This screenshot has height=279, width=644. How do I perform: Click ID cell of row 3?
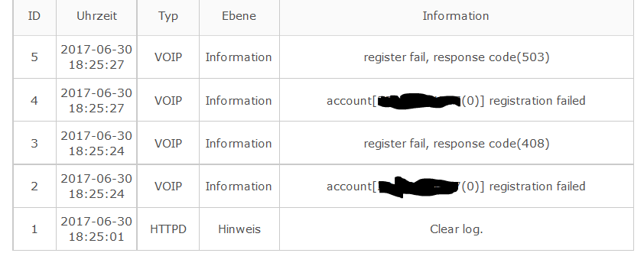coord(34,143)
